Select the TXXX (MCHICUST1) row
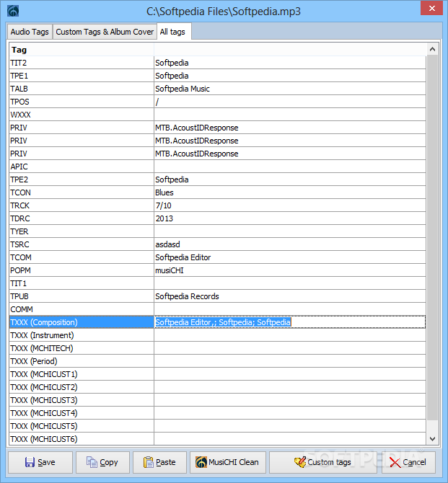Viewport: 448px width, 483px height. click(217, 374)
